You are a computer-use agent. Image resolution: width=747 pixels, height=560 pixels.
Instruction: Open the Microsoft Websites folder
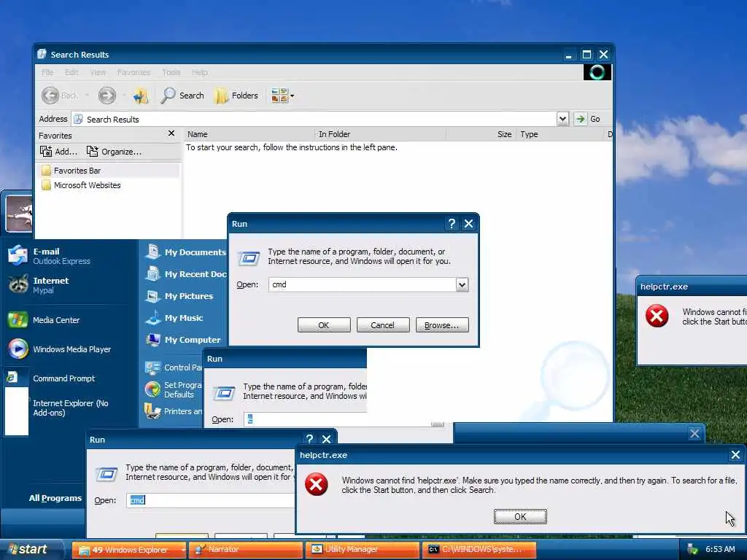coord(81,185)
